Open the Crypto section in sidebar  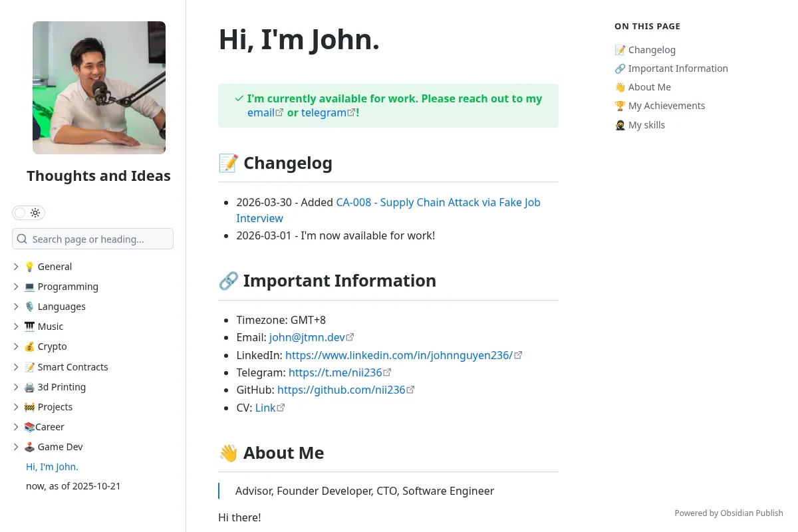(x=46, y=346)
